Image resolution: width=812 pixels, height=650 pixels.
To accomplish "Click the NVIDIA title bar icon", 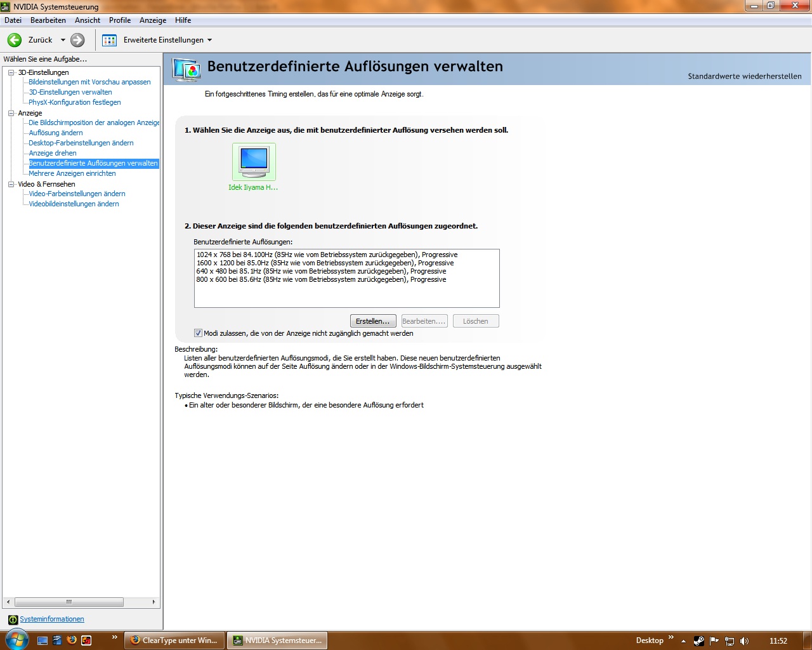I will point(6,6).
